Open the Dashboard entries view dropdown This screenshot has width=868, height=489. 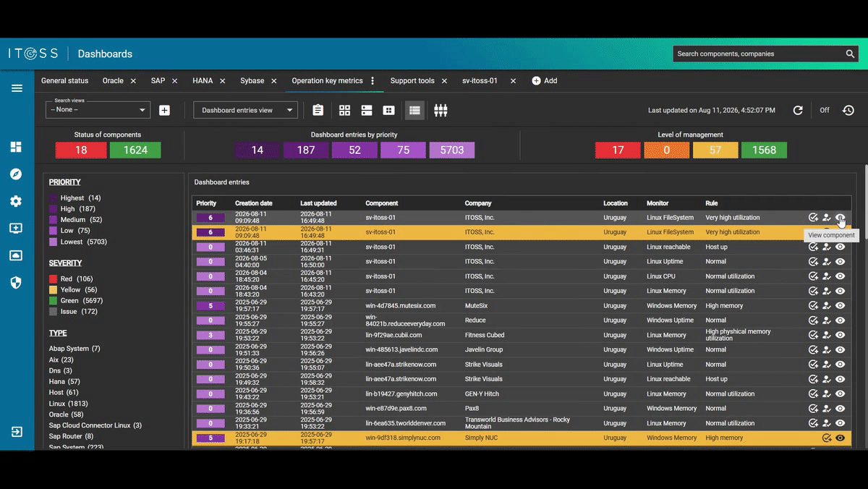coord(245,110)
